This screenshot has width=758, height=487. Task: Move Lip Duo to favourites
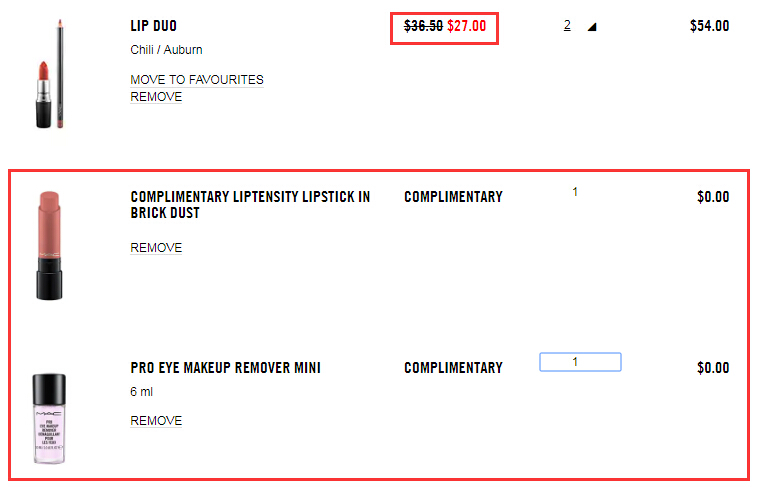point(197,80)
